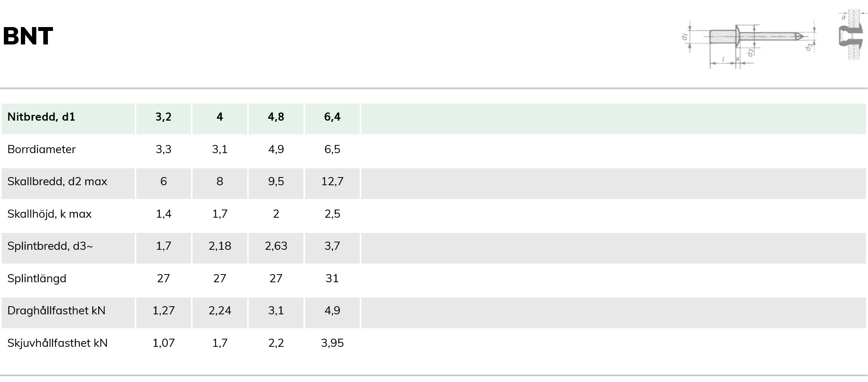Viewport: 868px width, 382px height.
Task: Click the 3,2 column header
Action: [163, 117]
